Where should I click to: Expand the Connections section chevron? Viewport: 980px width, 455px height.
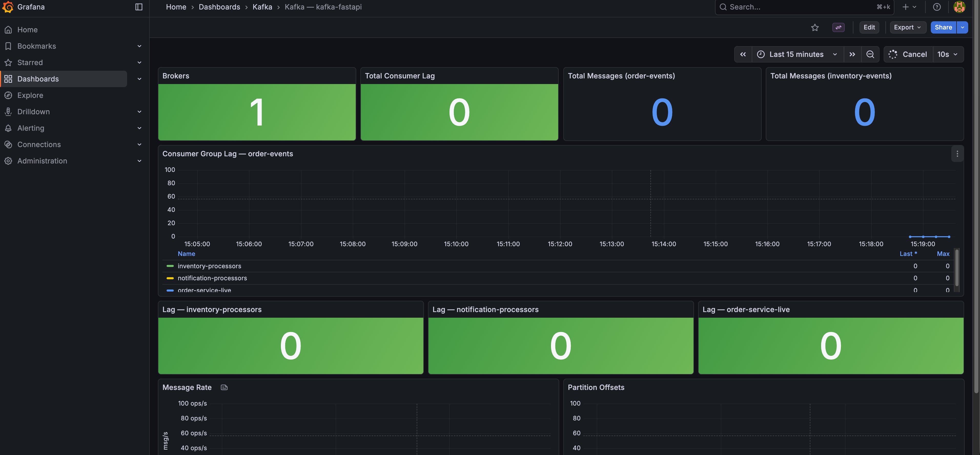pos(139,144)
